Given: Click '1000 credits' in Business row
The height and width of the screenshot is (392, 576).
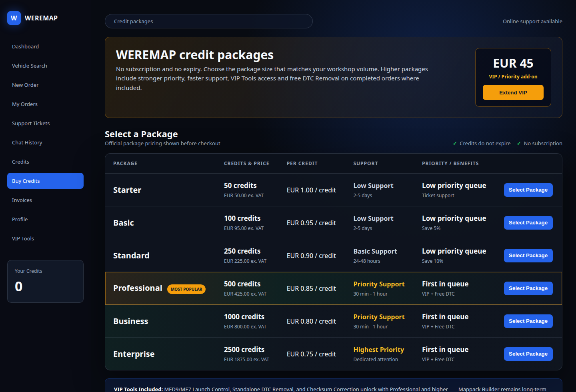Looking at the screenshot, I should [x=244, y=317].
